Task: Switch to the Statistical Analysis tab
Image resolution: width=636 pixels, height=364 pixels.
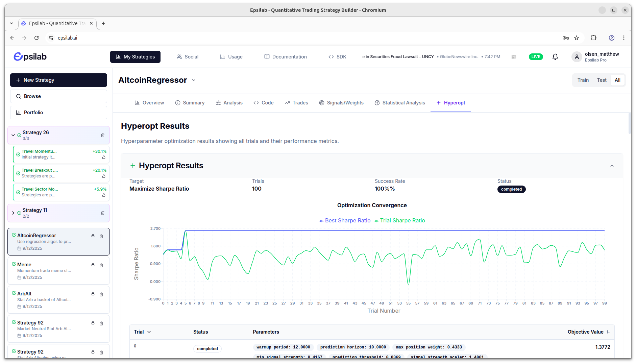Action: [400, 103]
